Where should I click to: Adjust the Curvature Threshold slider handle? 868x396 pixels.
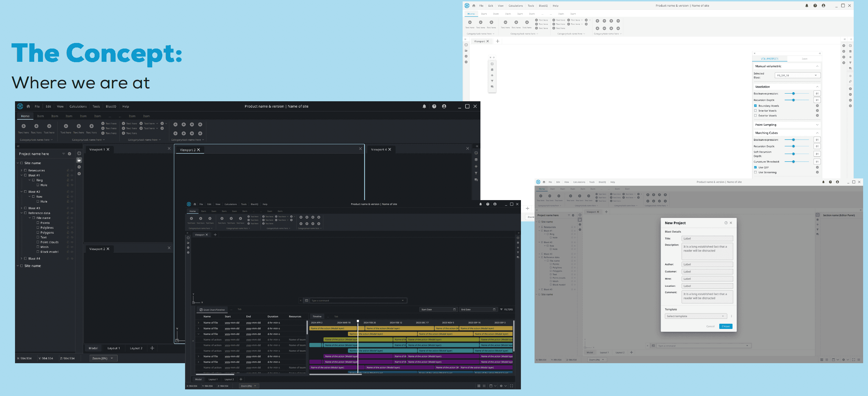(x=793, y=162)
